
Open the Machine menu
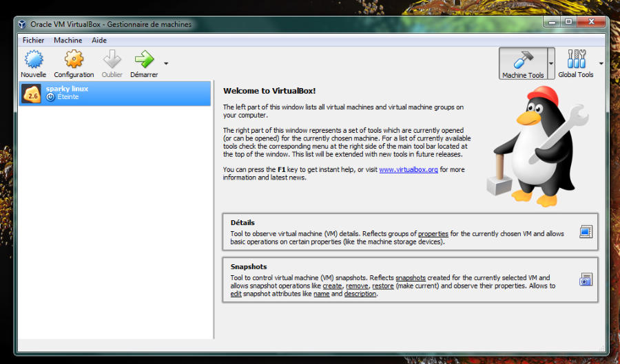tap(68, 41)
